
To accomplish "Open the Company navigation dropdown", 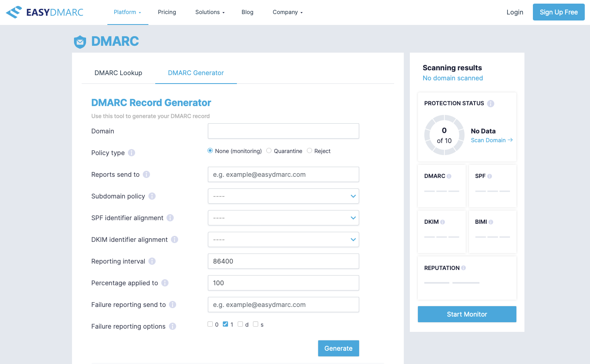I will pyautogui.click(x=287, y=12).
